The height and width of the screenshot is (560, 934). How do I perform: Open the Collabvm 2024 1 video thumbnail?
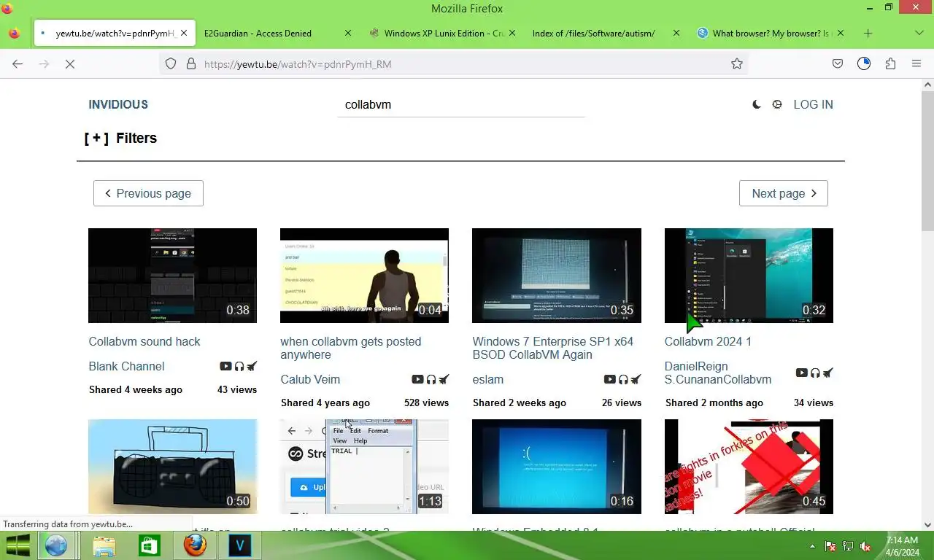pos(749,276)
